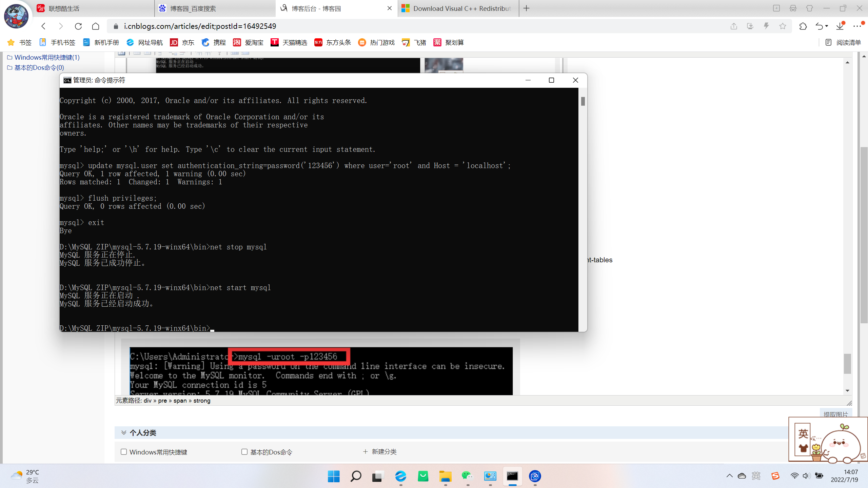Open WeChat from the taskbar
This screenshot has height=488, width=868.
[467, 476]
